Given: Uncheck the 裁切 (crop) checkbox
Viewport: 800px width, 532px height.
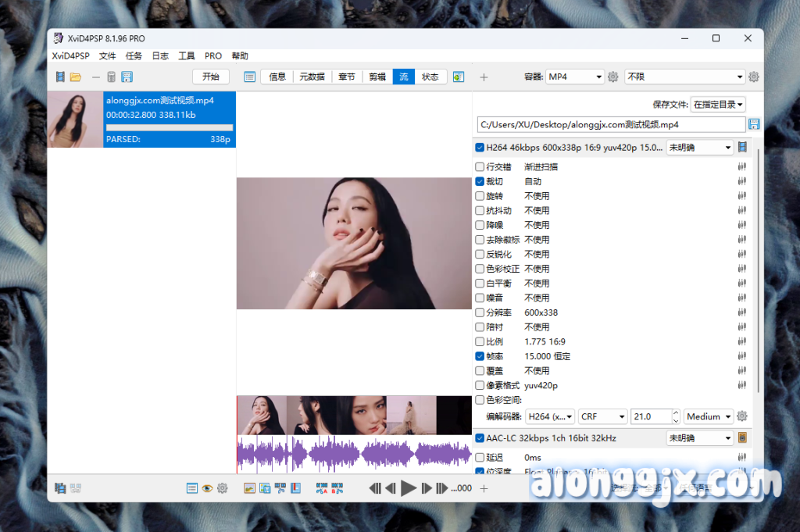Looking at the screenshot, I should click(x=480, y=181).
